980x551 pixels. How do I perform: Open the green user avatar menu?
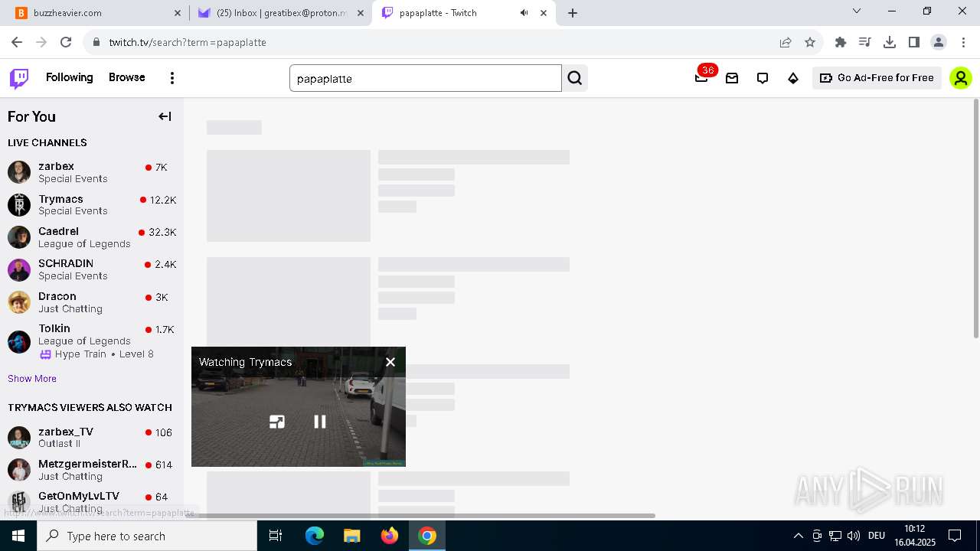960,78
